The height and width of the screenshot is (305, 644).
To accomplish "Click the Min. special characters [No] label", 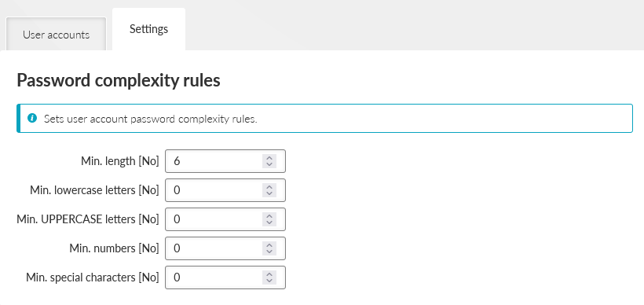I will (93, 277).
